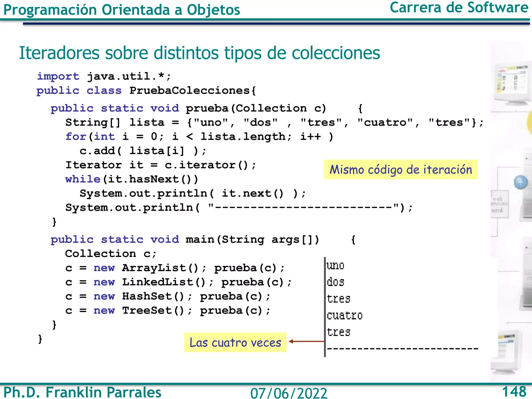This screenshot has height=399, width=532.
Task: Click the output line 'uno'
Action: [336, 266]
